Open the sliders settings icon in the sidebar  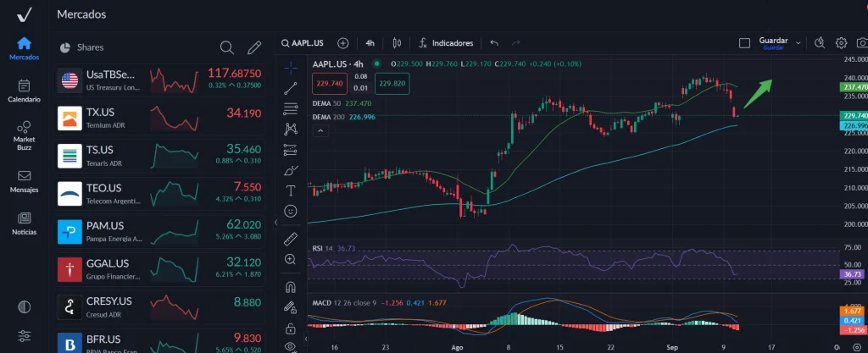(x=24, y=335)
